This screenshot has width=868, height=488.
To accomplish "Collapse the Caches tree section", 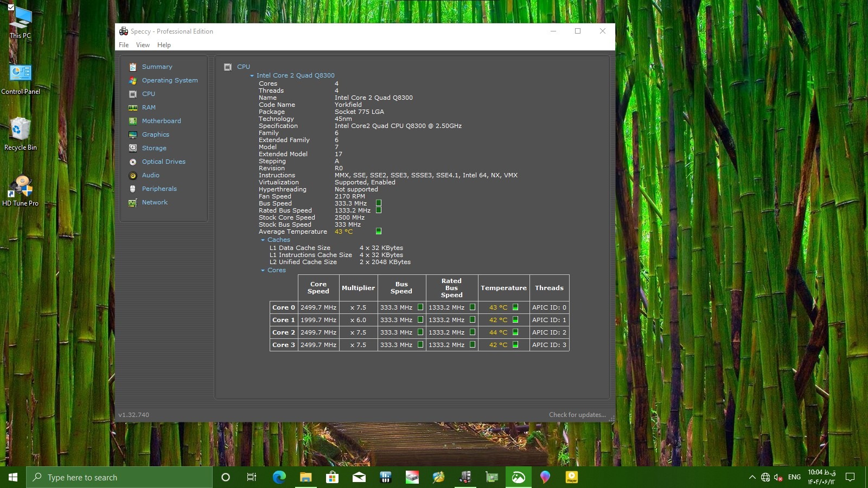I will pyautogui.click(x=263, y=240).
